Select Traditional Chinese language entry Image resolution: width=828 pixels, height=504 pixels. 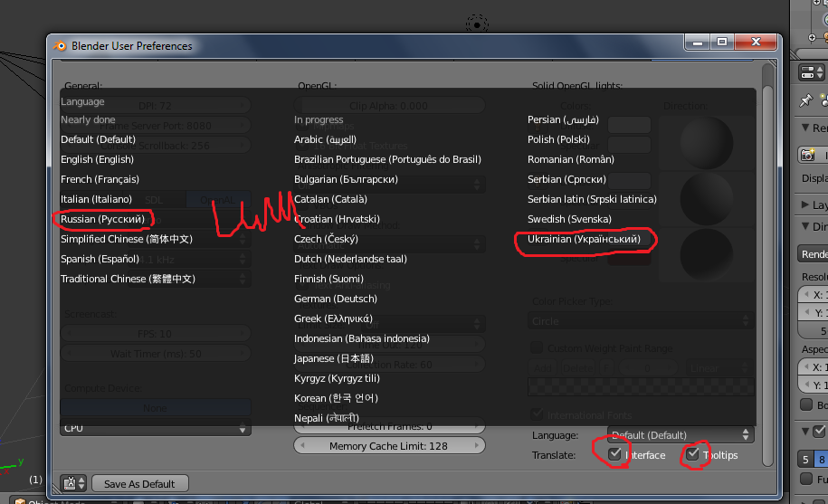tap(128, 279)
